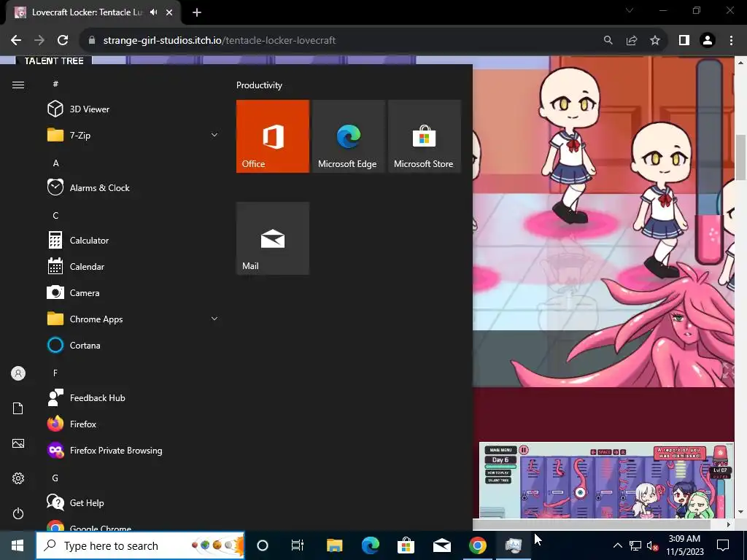
Task: Switch to Chrome on taskbar
Action: (477, 545)
